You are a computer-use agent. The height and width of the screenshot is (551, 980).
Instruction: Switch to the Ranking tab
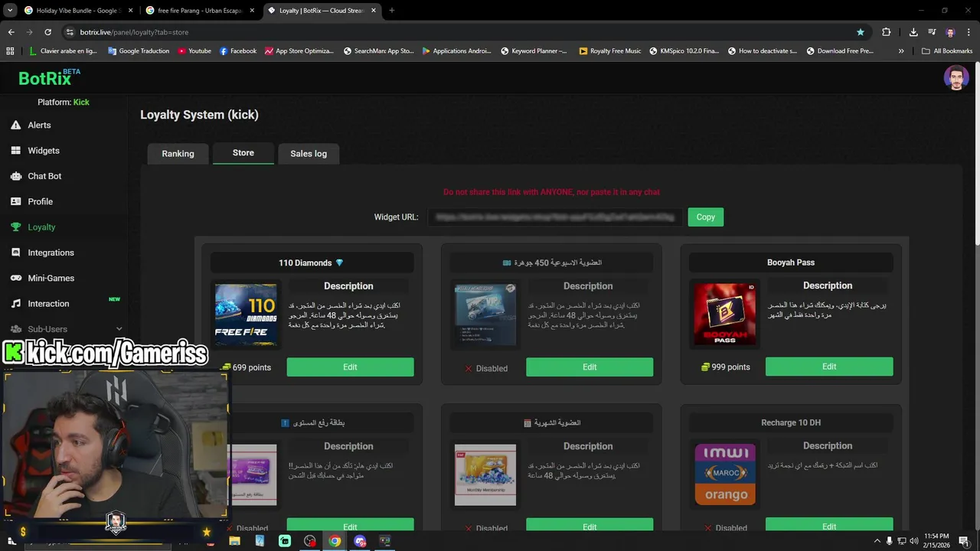tap(178, 154)
